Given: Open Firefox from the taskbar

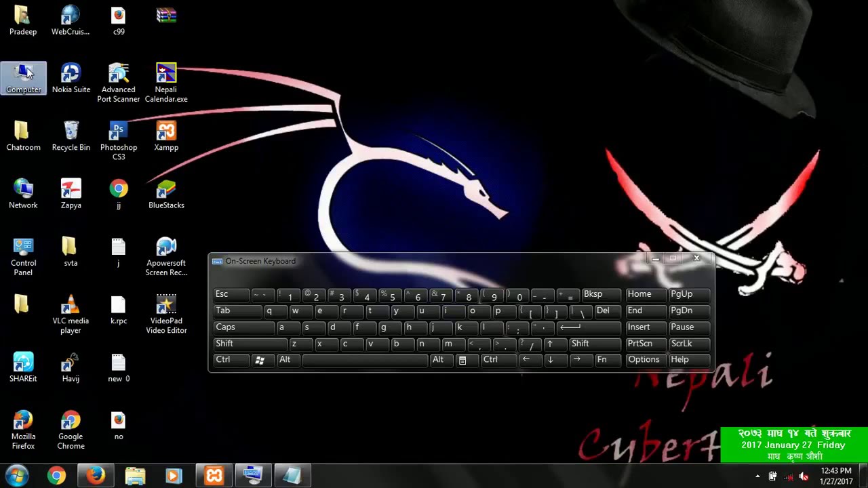Looking at the screenshot, I should 96,476.
